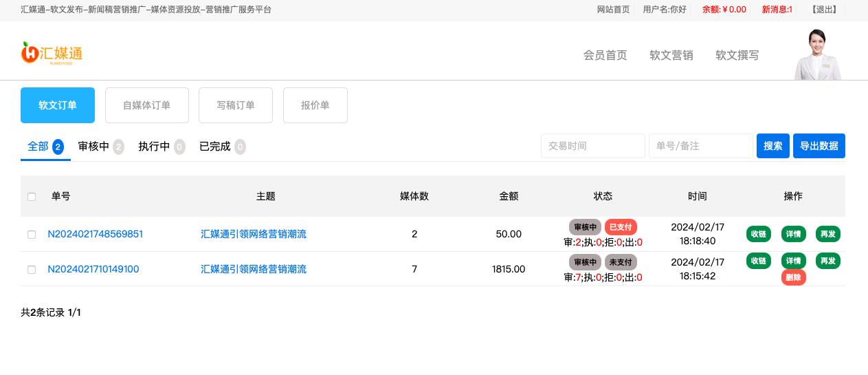Open subject link in the 50.00 order row
This screenshot has width=868, height=375.
coord(254,234)
